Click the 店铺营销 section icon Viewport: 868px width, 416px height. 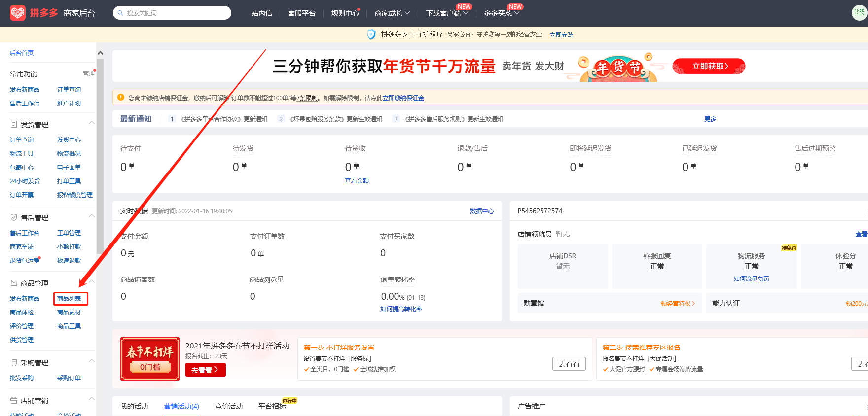click(14, 400)
